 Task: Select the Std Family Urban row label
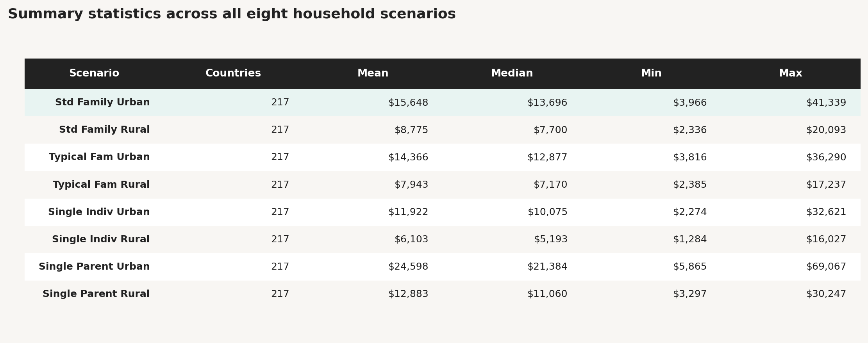pyautogui.click(x=102, y=103)
